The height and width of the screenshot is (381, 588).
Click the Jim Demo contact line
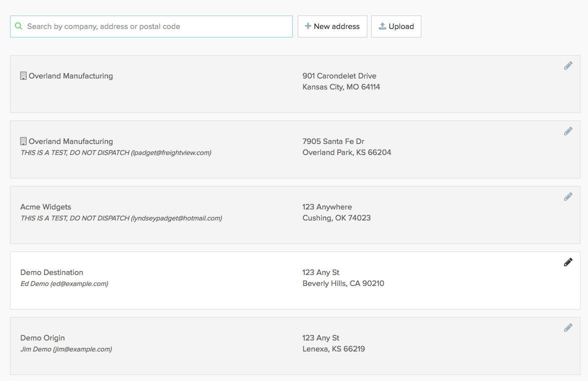click(66, 349)
